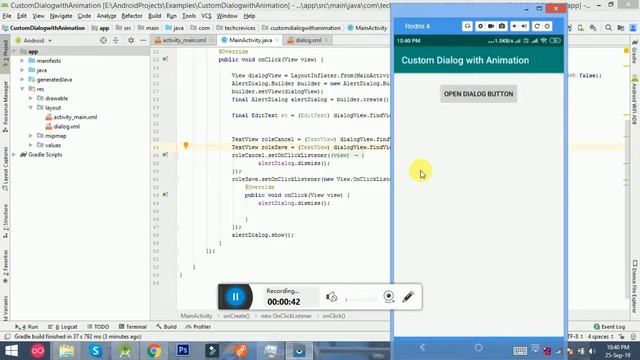Viewport: 640px width, 360px height.
Task: Tap the phone home navigation button
Action: click(x=478, y=347)
